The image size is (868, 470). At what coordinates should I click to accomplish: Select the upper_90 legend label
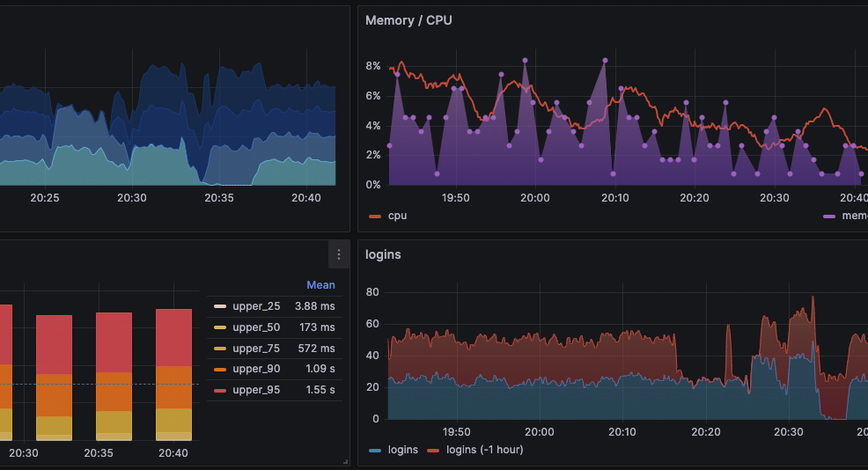256,369
